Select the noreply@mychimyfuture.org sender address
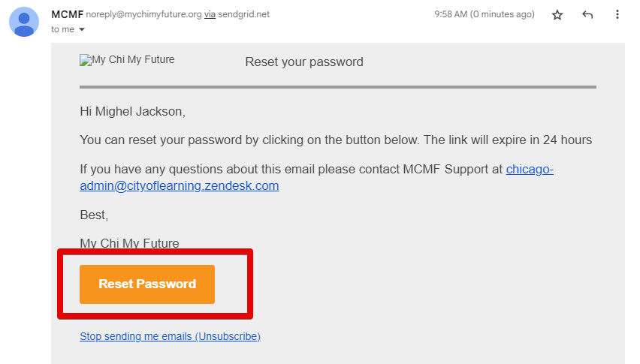The width and height of the screenshot is (640, 364). click(x=143, y=14)
